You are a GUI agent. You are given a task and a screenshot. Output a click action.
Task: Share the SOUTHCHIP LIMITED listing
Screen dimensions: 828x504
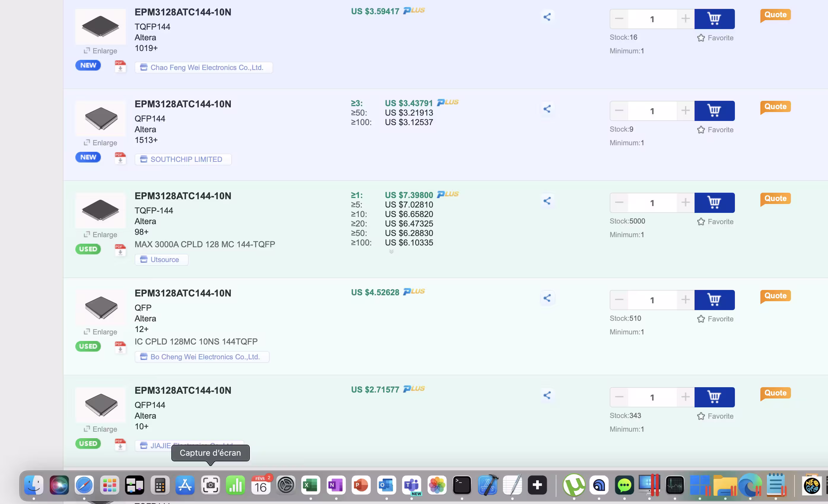tap(547, 109)
